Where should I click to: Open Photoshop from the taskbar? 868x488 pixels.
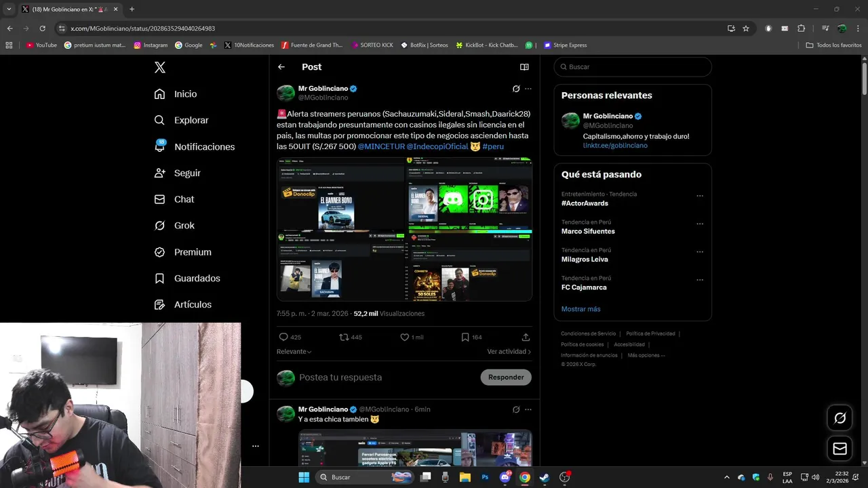(x=485, y=477)
